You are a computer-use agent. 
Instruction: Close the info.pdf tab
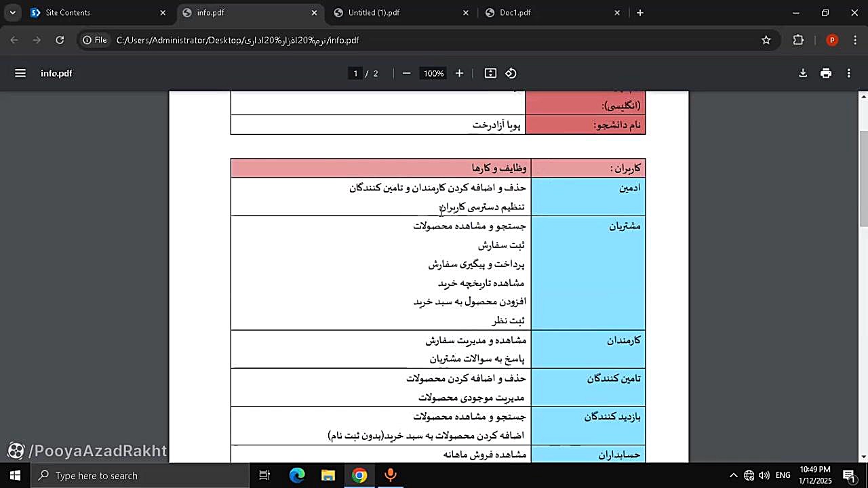(x=314, y=12)
